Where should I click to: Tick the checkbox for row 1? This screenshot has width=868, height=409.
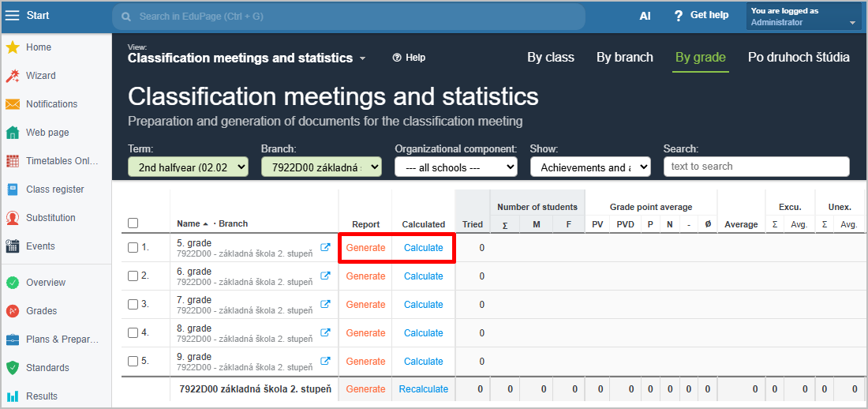[x=133, y=248]
